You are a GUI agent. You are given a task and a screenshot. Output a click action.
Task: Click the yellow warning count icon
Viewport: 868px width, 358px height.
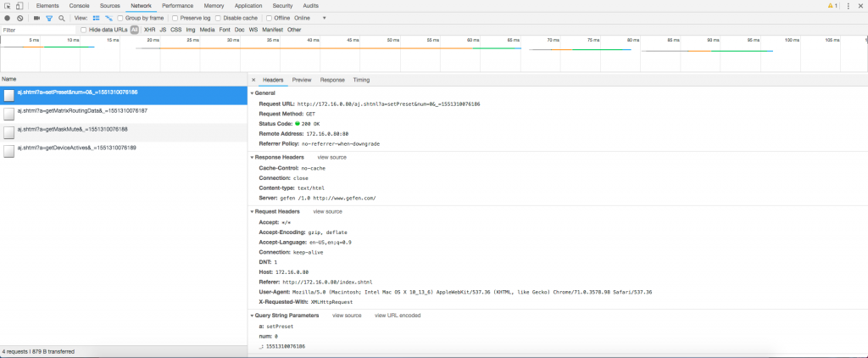tap(832, 6)
